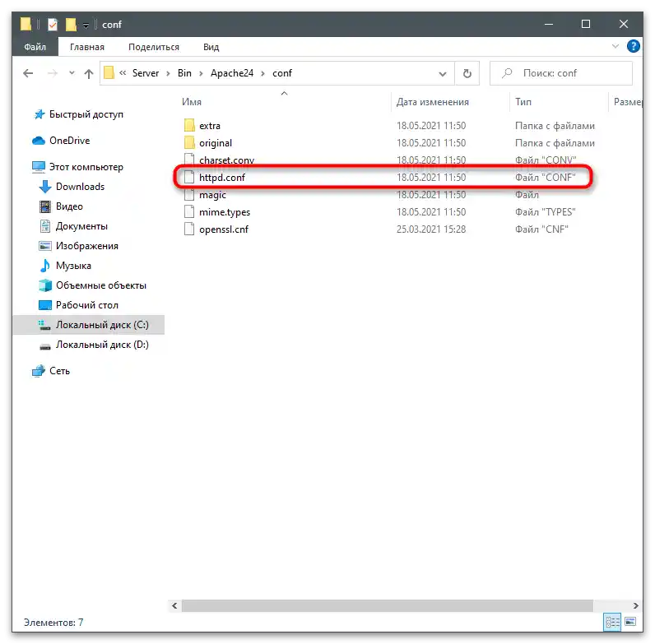
Task: Switch to large icons view layout
Action: (630, 623)
